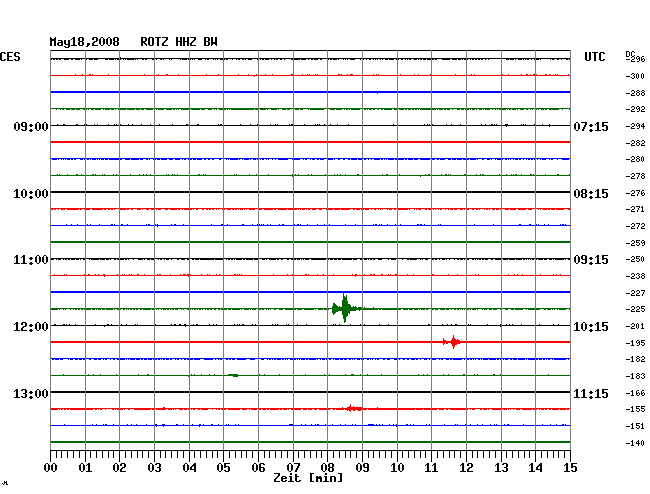Click the 13 minute axis label

click(x=501, y=467)
